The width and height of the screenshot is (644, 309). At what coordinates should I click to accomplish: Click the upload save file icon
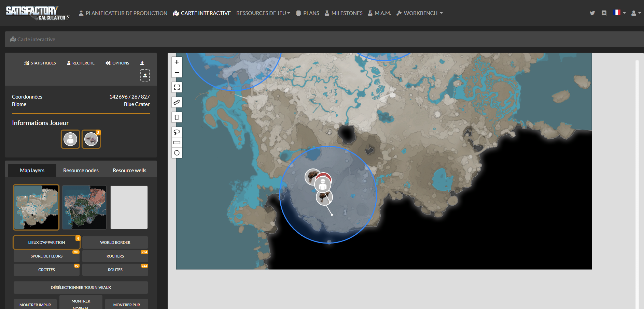click(145, 75)
